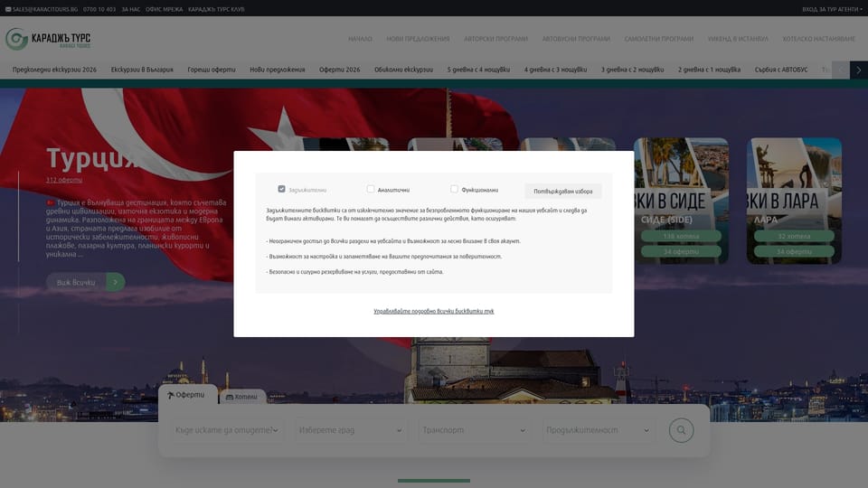This screenshot has width=868, height=488.
Task: Open the Транспорт dropdown
Action: point(475,430)
